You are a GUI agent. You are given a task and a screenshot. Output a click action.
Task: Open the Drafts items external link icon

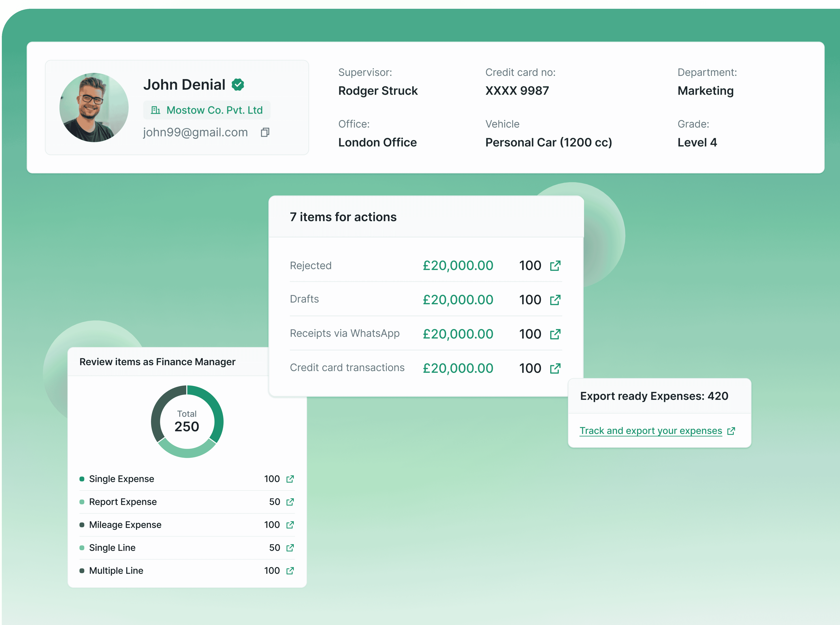(555, 300)
